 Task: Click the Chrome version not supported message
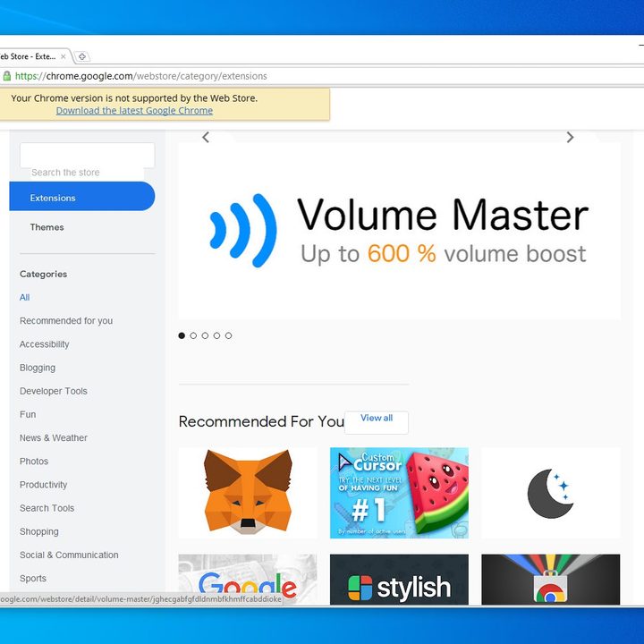pyautogui.click(x=134, y=98)
